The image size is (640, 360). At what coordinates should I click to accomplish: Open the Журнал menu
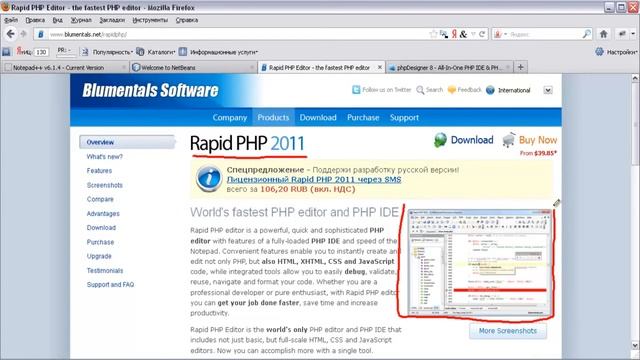[81, 20]
